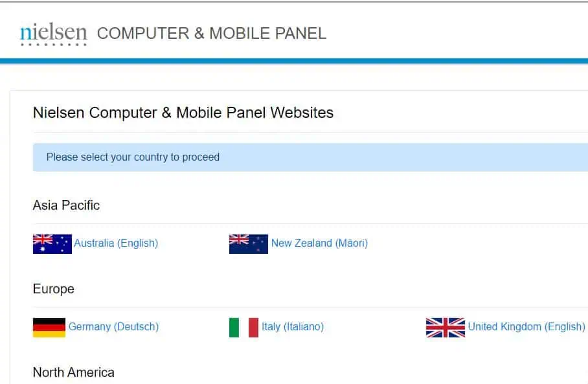Image resolution: width=588 pixels, height=384 pixels.
Task: Select the Germany (Deutsch) link
Action: point(113,326)
